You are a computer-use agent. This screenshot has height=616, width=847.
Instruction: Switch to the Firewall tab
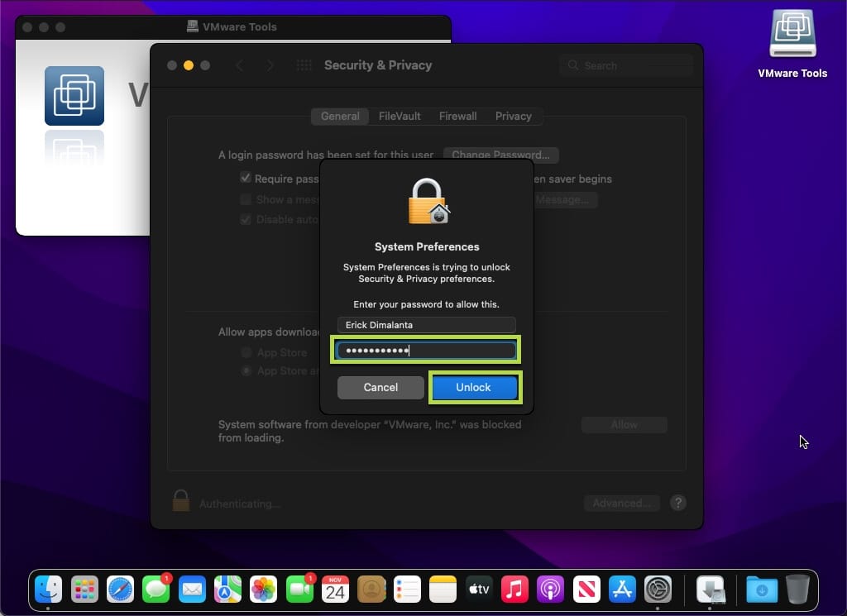(457, 116)
